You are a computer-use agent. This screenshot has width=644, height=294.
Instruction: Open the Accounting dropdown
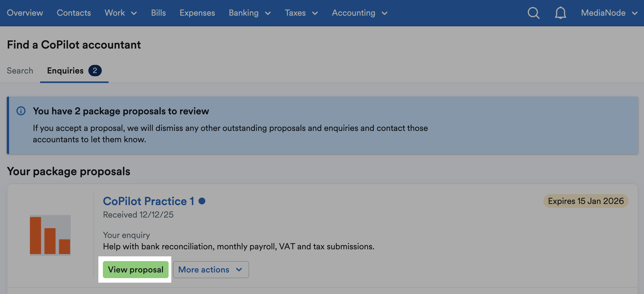click(x=359, y=13)
